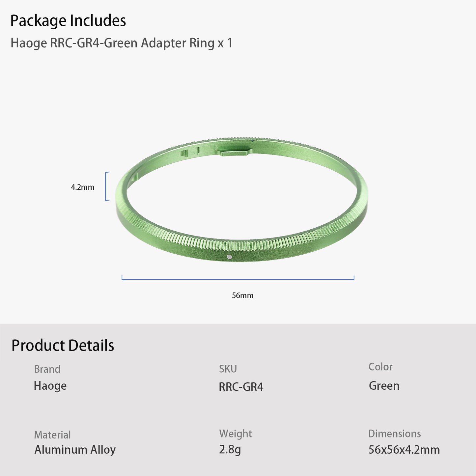Image resolution: width=476 pixels, height=476 pixels.
Task: Click the blue vertical height bracket
Action: (x=106, y=186)
